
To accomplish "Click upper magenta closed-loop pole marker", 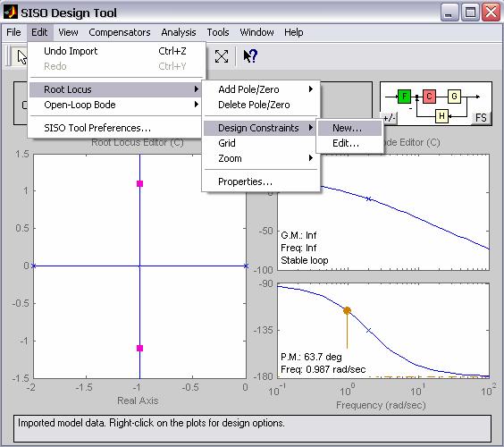I will (x=139, y=183).
